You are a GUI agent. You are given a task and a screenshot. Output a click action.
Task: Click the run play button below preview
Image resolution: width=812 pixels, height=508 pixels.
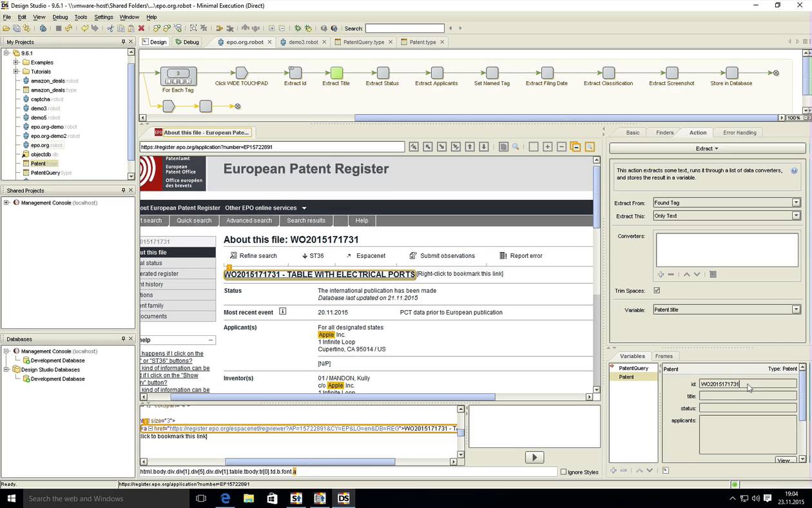(534, 457)
